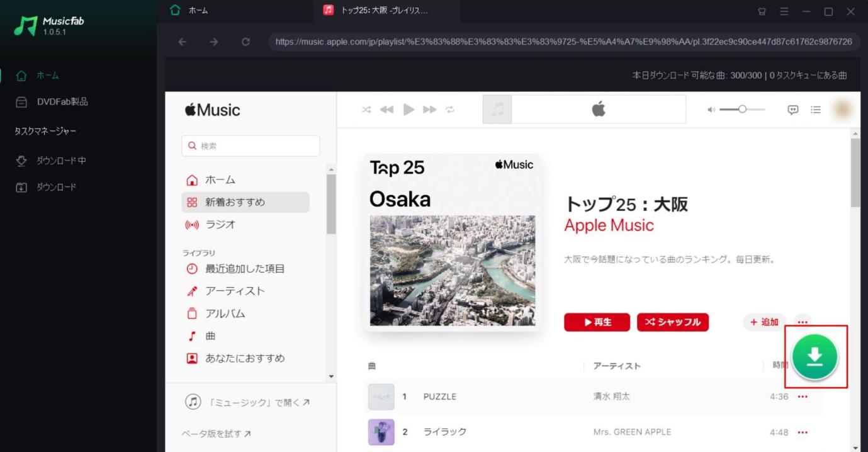Click the Apple Music logo in sidebar
This screenshot has width=868, height=452.
(213, 110)
